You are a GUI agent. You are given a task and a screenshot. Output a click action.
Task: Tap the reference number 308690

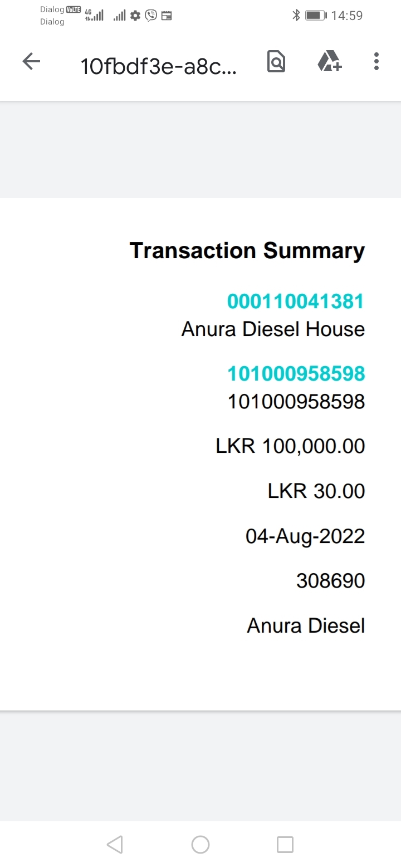330,581
